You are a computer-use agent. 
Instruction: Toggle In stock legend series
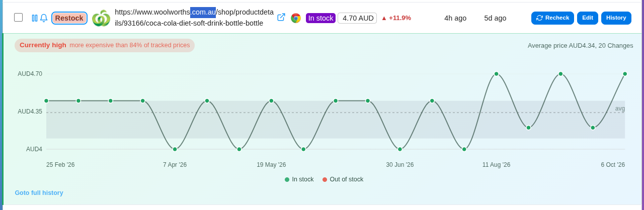click(299, 179)
